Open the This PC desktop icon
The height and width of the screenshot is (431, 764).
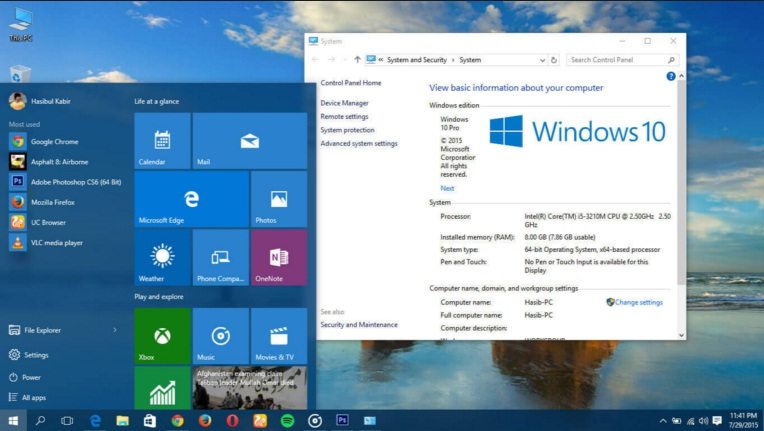(20, 24)
